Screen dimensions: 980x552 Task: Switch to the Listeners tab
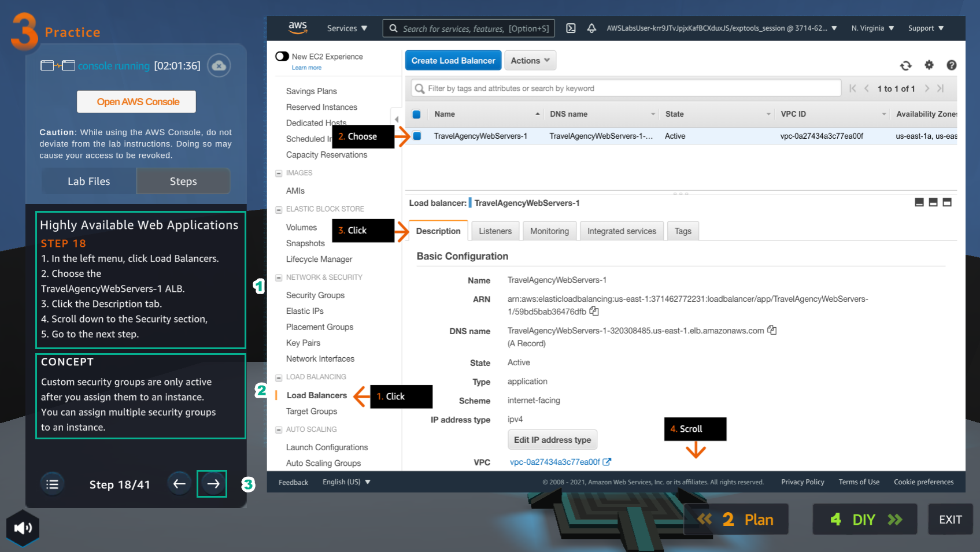(495, 231)
